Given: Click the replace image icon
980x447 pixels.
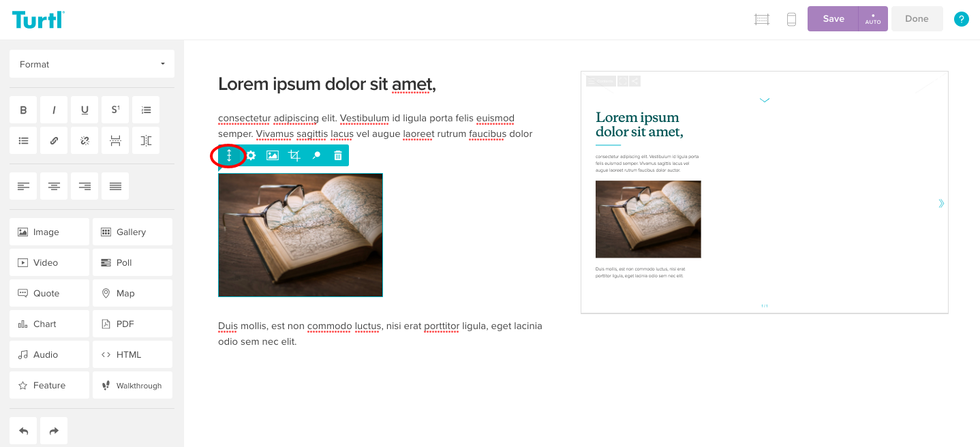Looking at the screenshot, I should pos(273,155).
